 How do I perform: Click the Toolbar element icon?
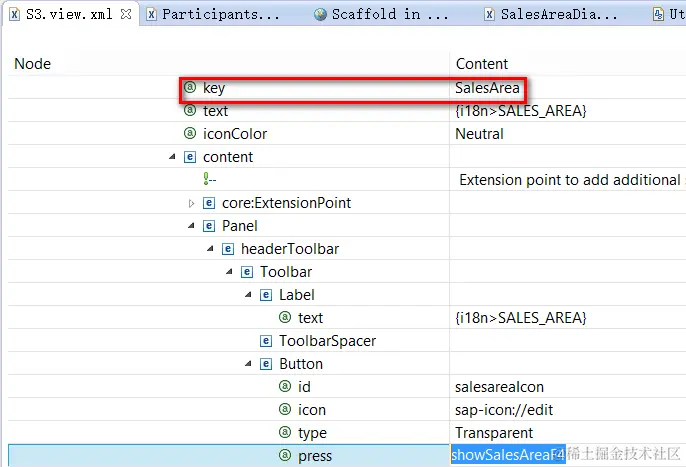point(247,272)
